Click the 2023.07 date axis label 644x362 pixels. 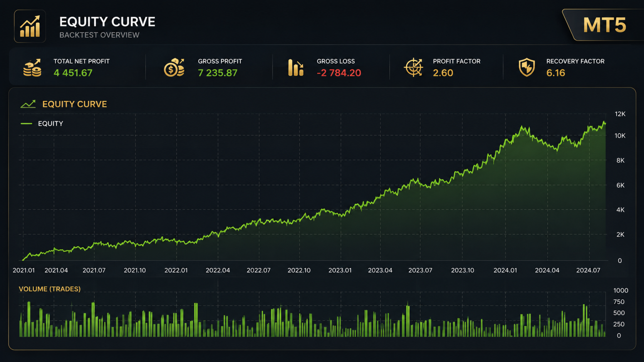click(420, 270)
